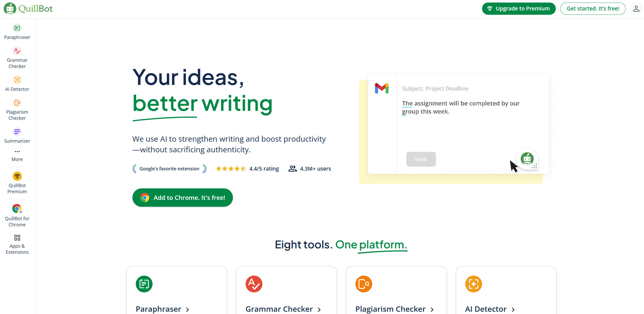The height and width of the screenshot is (314, 644).
Task: Click the Send button in the email demo
Action: 421,159
